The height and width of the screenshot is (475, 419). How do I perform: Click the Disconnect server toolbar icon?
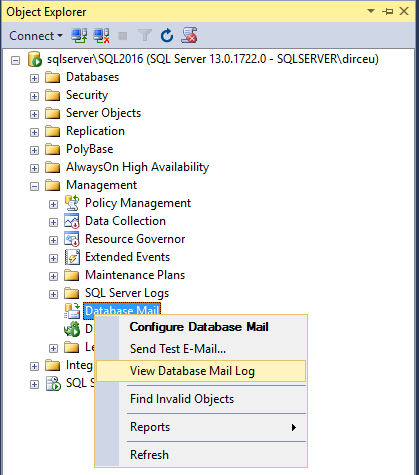click(x=101, y=35)
